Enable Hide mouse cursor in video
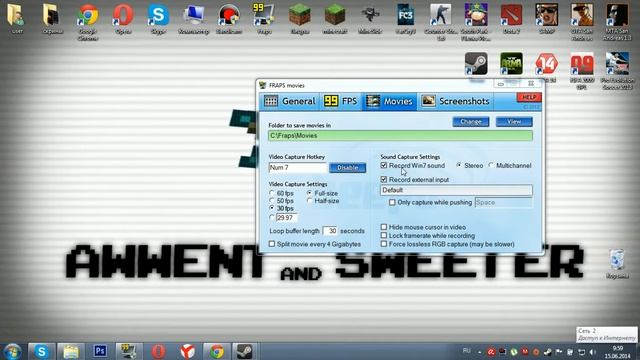Image resolution: width=640 pixels, height=360 pixels. point(384,227)
